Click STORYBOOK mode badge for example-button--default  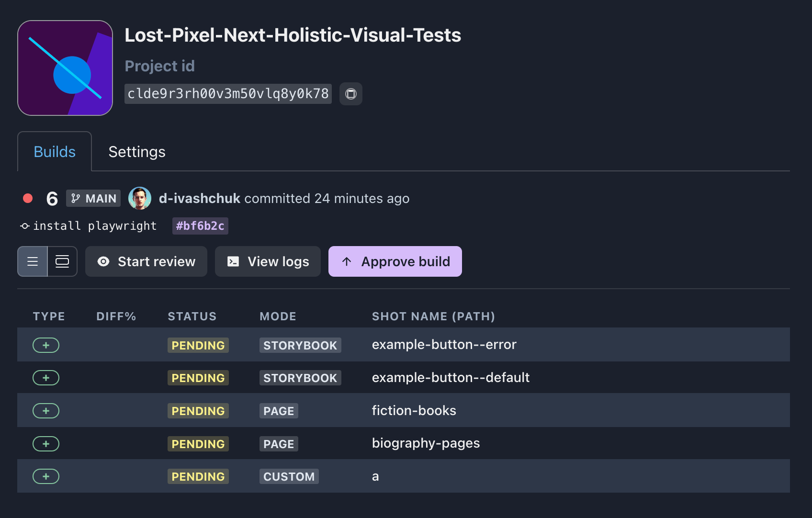[x=300, y=378]
